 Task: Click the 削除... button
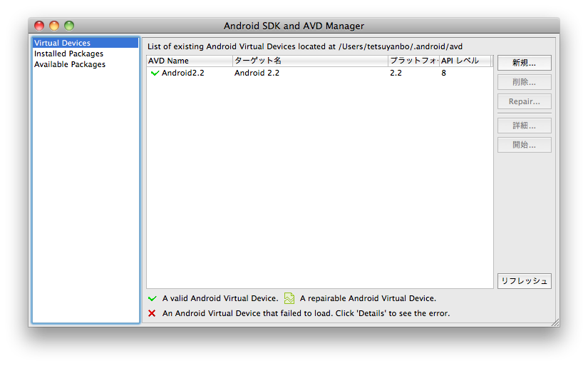[525, 82]
